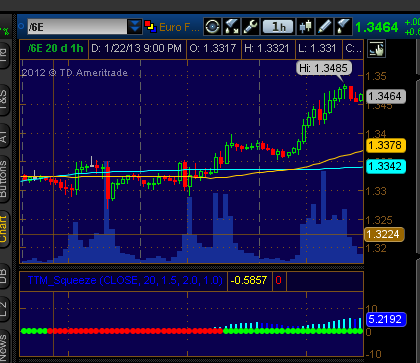Switch to the DB side tab
The height and width of the screenshot is (363, 420).
pyautogui.click(x=3, y=276)
